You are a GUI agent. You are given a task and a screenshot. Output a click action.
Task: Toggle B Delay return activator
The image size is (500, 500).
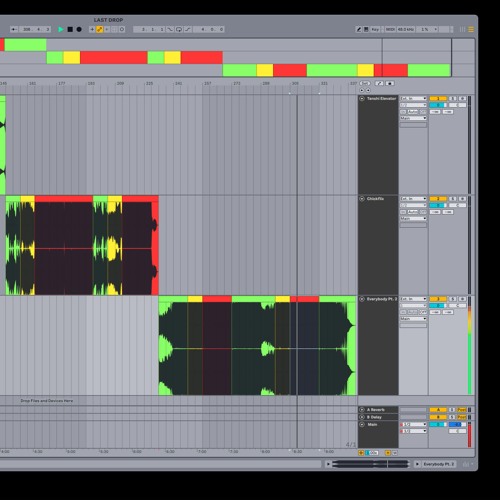click(438, 417)
